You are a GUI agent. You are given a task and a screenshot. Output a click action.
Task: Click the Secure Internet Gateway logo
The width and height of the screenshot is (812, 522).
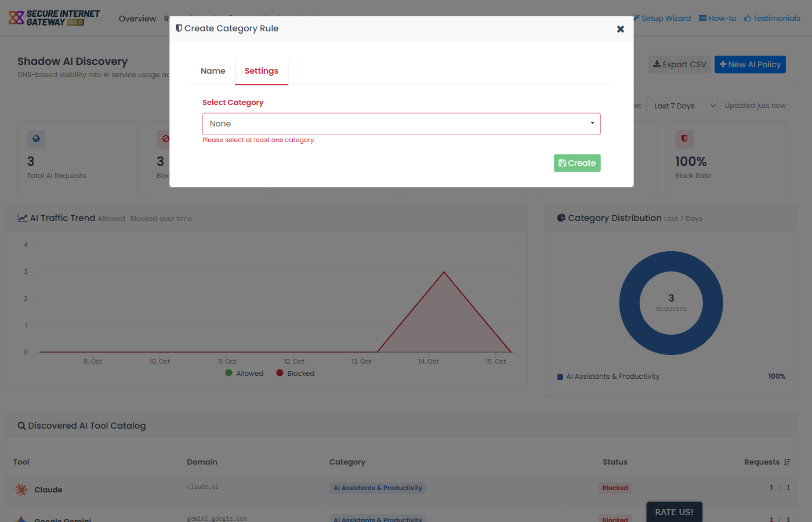pyautogui.click(x=55, y=18)
